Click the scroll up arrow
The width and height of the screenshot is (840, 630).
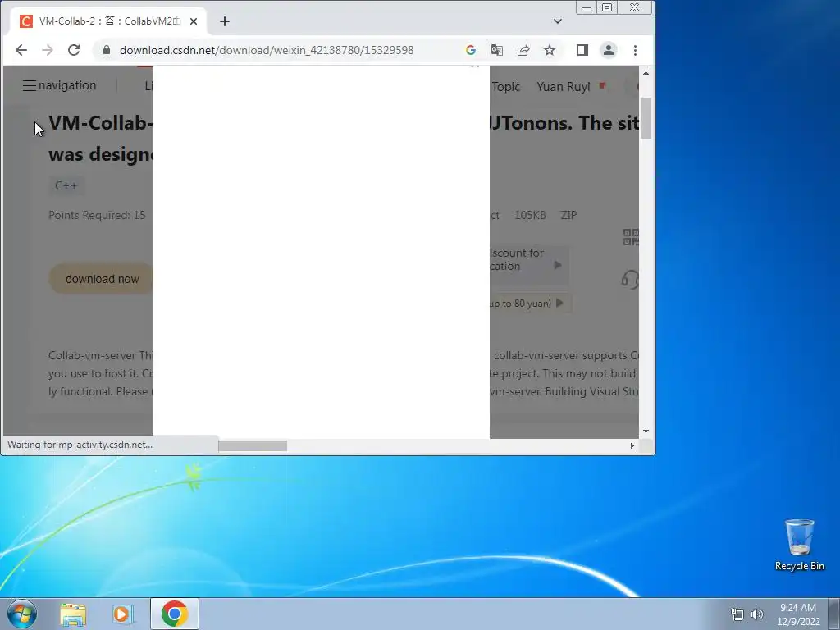point(646,73)
